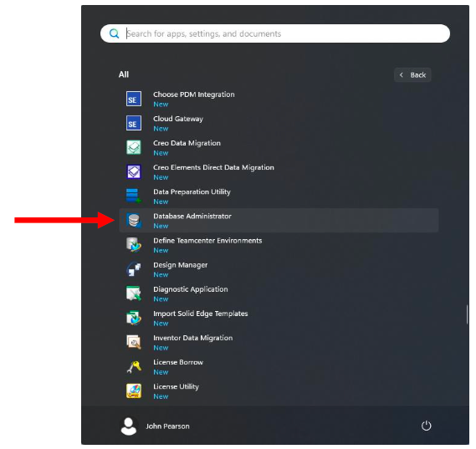The height and width of the screenshot is (449, 476).
Task: Click the License Borrow key icon
Action: [134, 366]
